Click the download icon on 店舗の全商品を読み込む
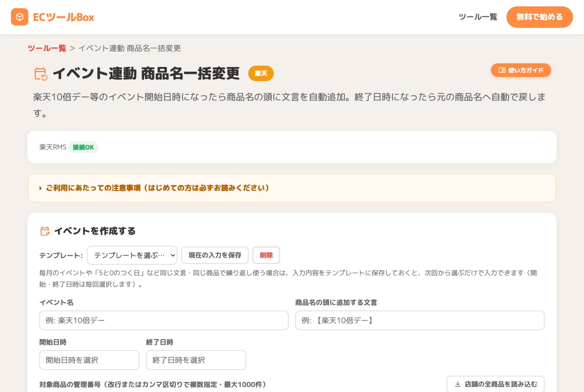584x392 pixels. click(x=458, y=384)
